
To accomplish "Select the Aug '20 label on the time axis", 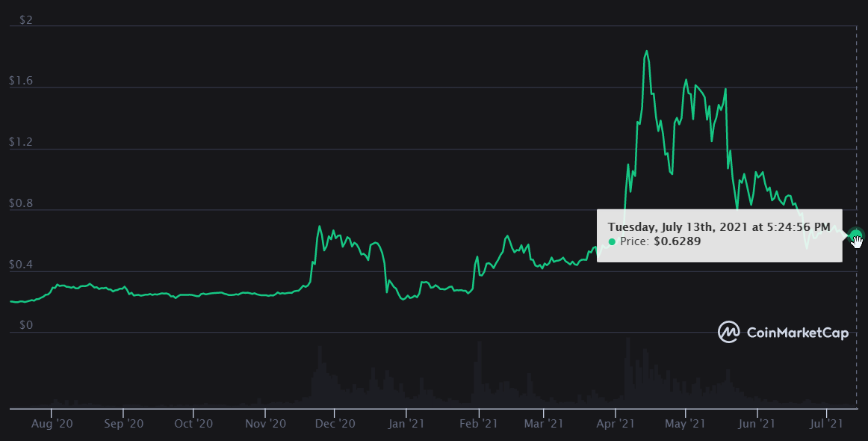I will click(x=52, y=424).
